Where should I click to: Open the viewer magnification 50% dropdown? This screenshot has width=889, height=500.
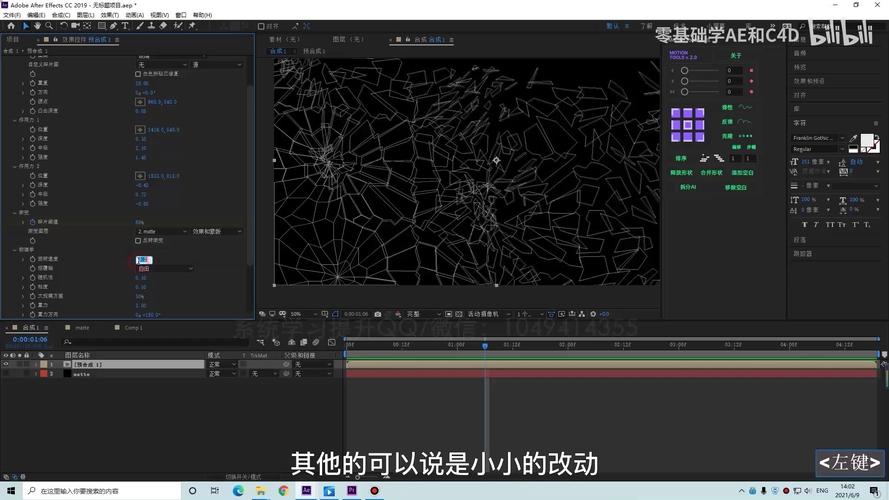pos(303,314)
